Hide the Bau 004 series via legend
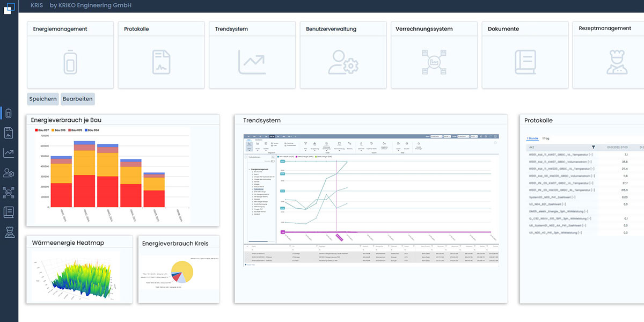Viewport: 644px width, 322px height. (91, 130)
